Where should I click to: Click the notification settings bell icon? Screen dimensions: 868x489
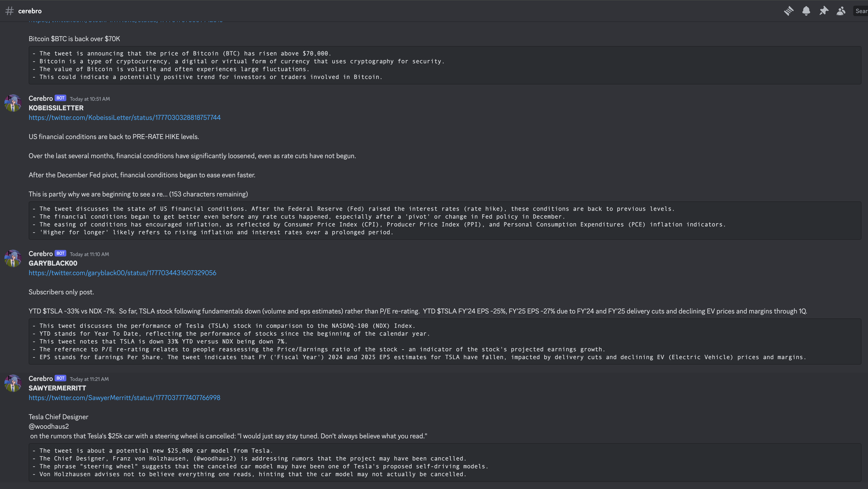(x=806, y=11)
